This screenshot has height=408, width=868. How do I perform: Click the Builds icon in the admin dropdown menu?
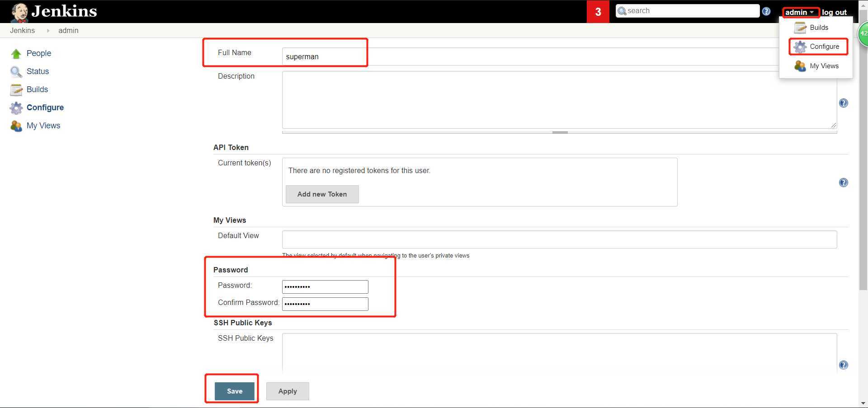(800, 28)
